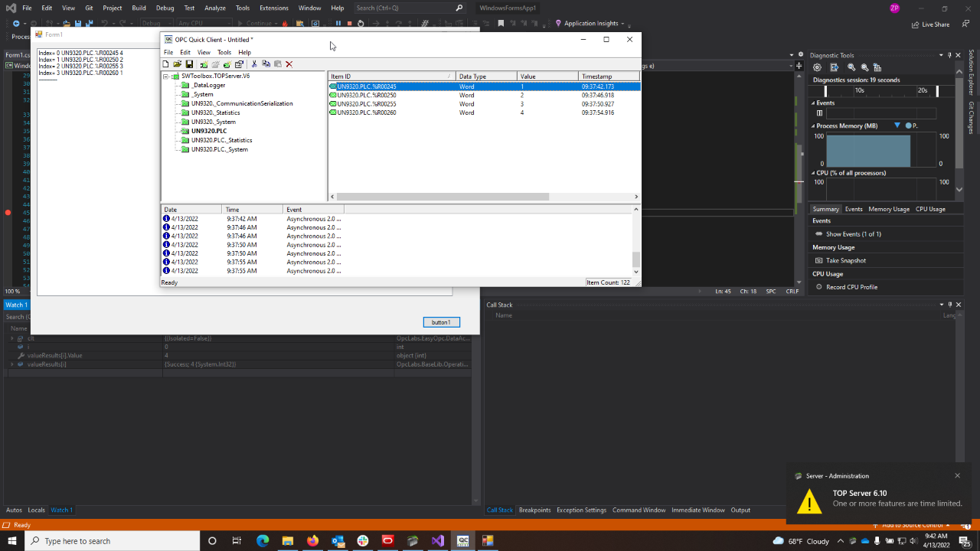
Task: Click Zoom In magnifier in Diagnostic Tools
Action: click(x=851, y=67)
